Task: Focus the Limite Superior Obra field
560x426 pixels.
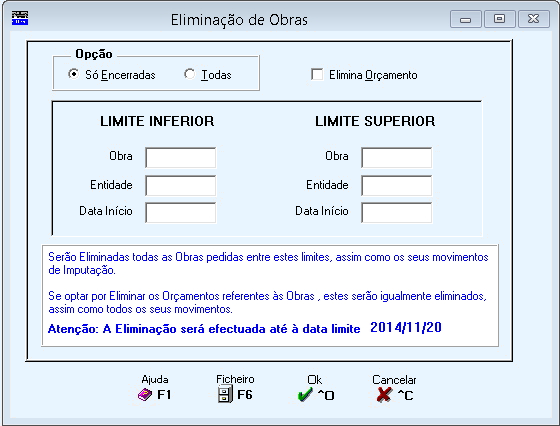Action: 396,157
